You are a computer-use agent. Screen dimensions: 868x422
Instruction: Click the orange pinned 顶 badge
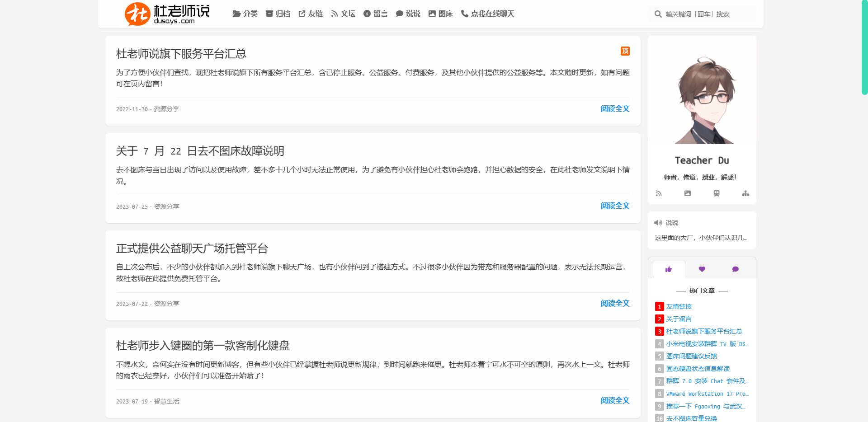coord(625,51)
